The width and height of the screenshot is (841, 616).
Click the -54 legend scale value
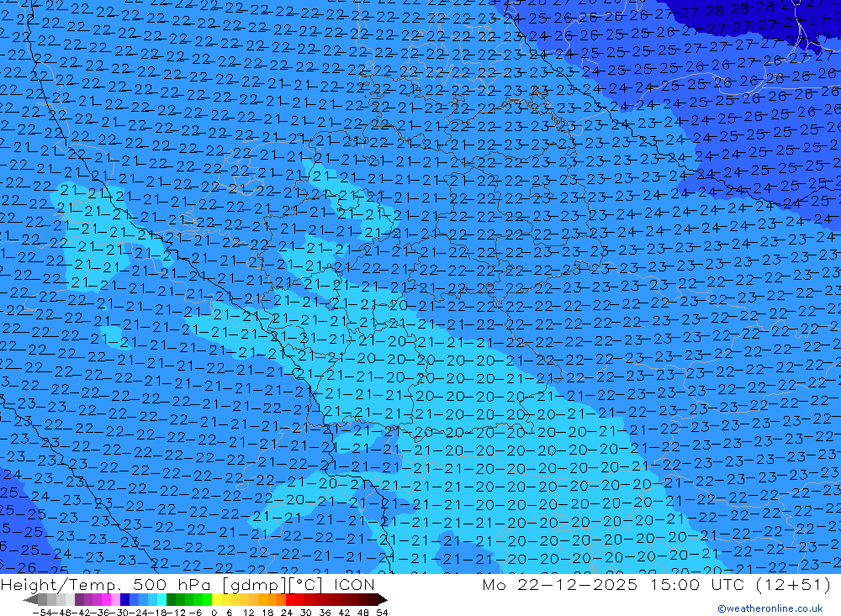(43, 613)
